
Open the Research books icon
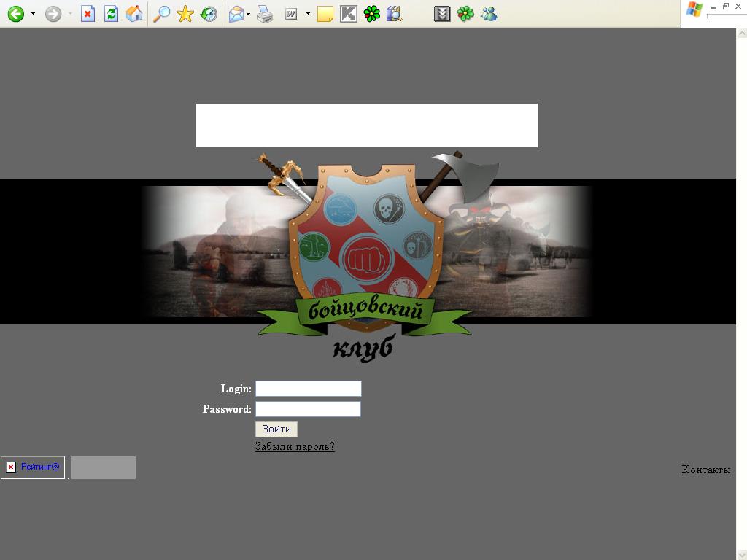(395, 14)
